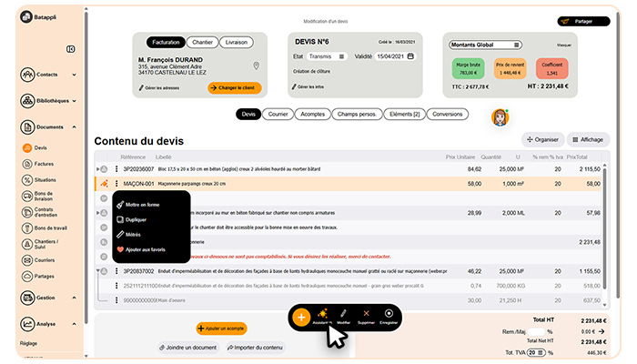Click Ajouter un acompte button
Viewport: 637px width, 364px height.
[x=221, y=329]
